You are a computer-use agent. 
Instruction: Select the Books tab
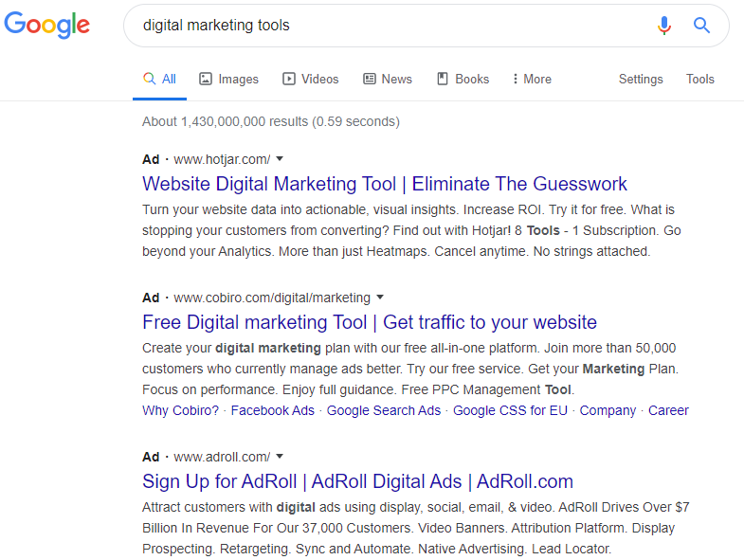(463, 80)
